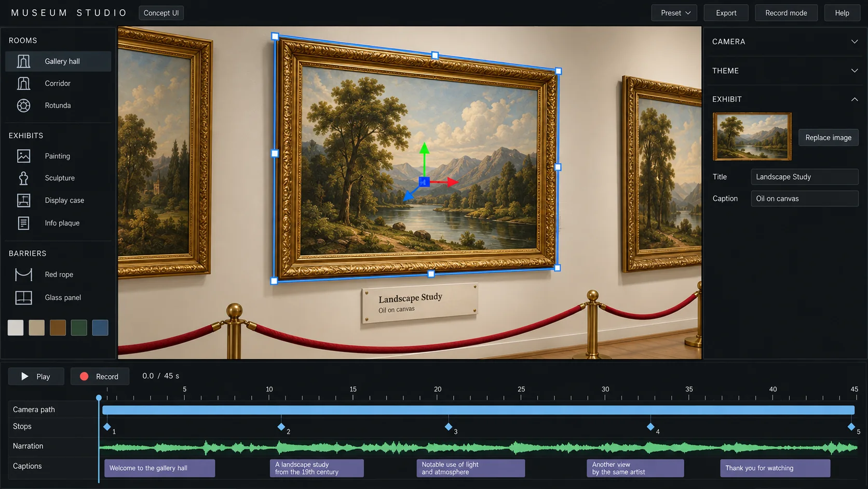Pick the Glass panel barrier icon
Viewport: 868px width, 489px height.
click(x=23, y=297)
